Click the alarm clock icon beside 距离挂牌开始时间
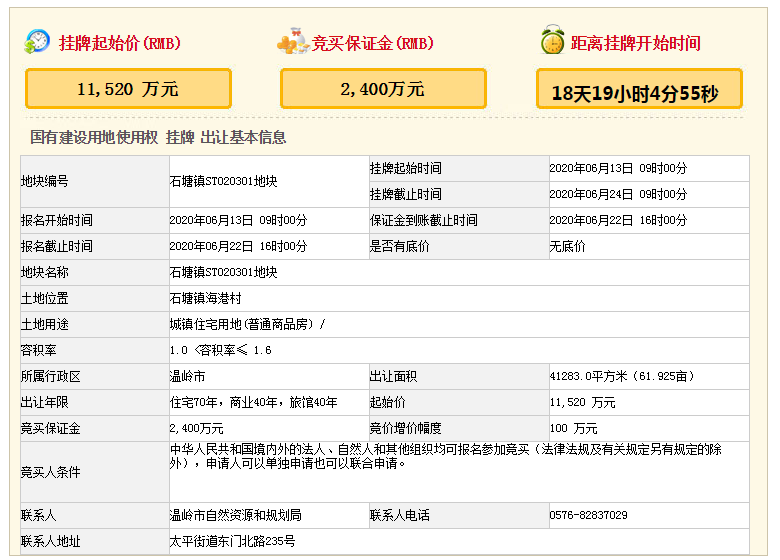Viewport: 780px width, 560px height. 553,39
